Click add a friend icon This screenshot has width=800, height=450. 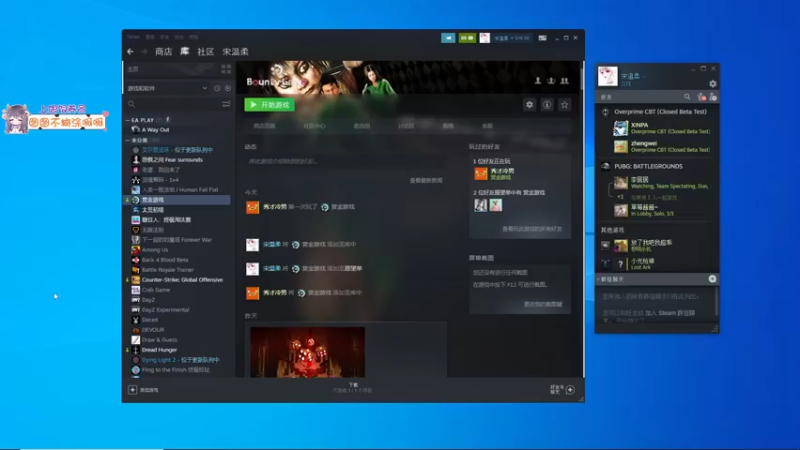(x=713, y=97)
